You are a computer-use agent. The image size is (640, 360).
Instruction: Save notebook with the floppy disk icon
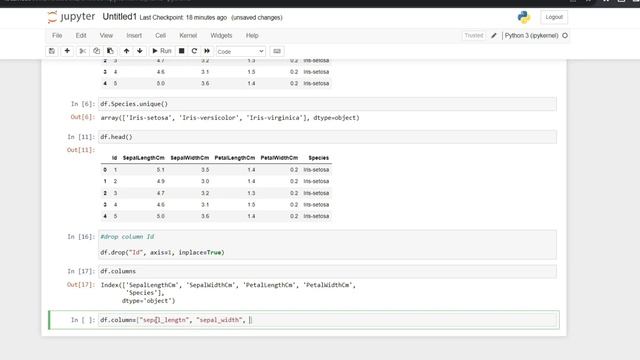(52, 51)
